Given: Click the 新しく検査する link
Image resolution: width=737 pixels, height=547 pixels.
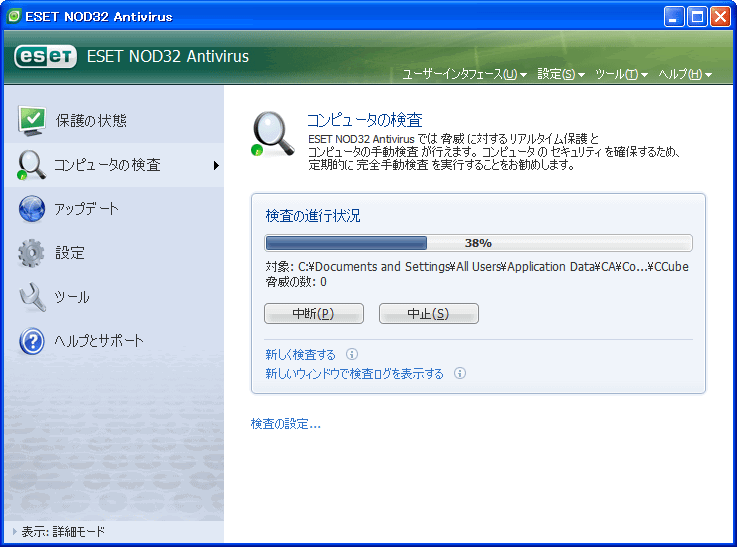Looking at the screenshot, I should click(300, 354).
